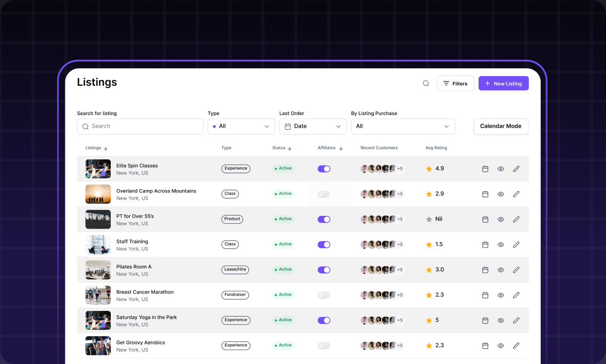The image size is (606, 364).
Task: Click the eye icon for Staff Training
Action: [x=501, y=245]
